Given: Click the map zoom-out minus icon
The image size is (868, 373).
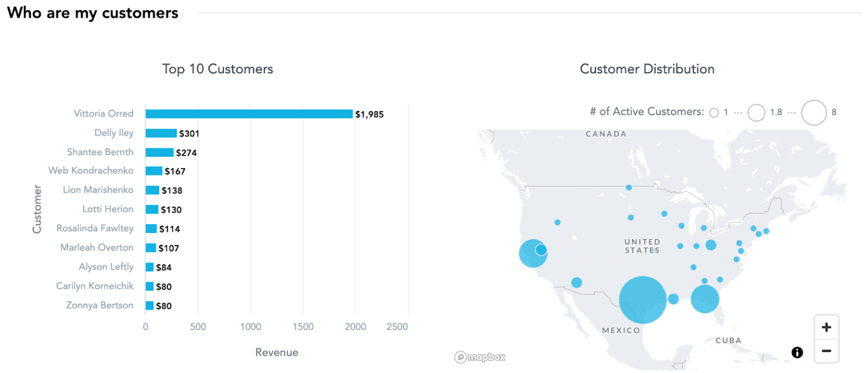Looking at the screenshot, I should pos(826,352).
